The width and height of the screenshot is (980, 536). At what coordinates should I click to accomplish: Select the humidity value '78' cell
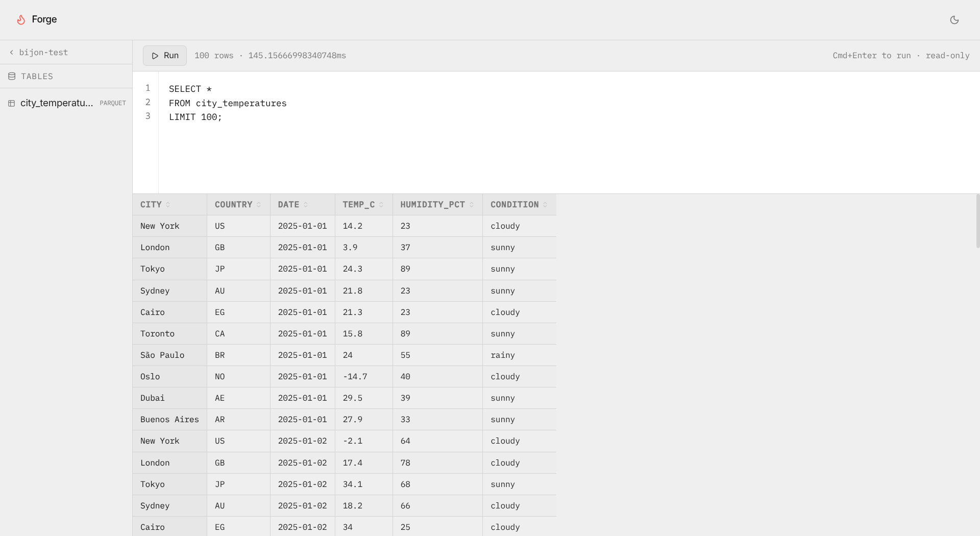coord(438,463)
